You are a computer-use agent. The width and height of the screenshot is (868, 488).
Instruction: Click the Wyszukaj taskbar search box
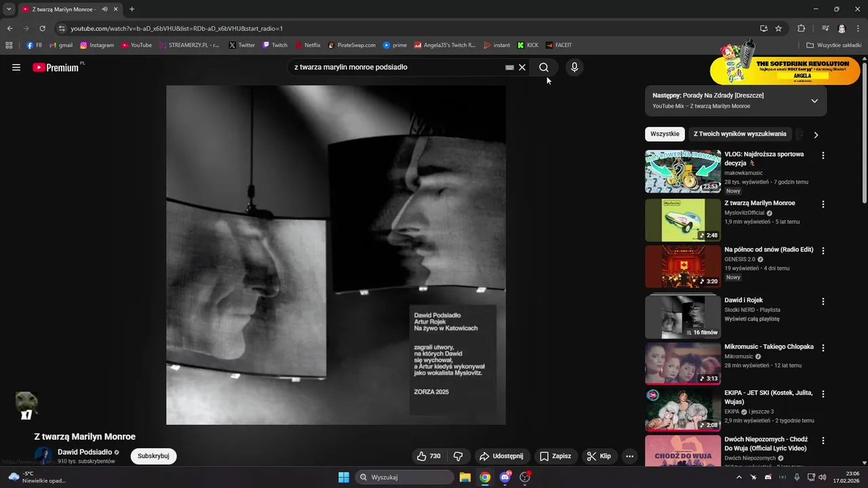point(405,477)
